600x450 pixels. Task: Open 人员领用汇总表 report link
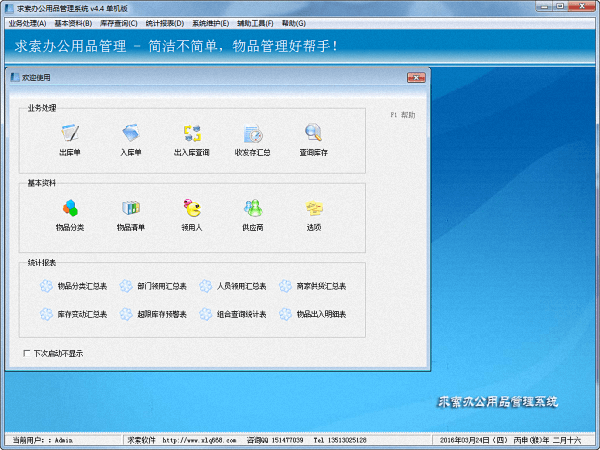(241, 286)
